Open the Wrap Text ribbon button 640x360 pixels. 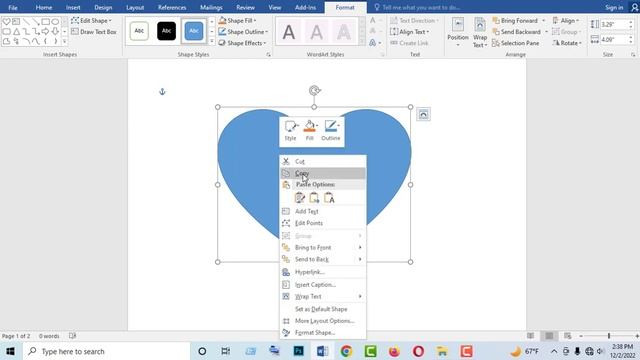(x=480, y=33)
